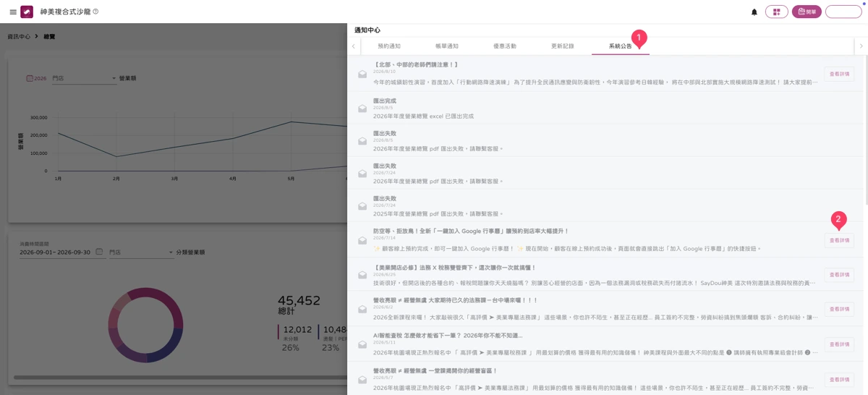Click the horizontal scrollbar under the donut chart
This screenshot has width=868, height=395.
pos(179,377)
